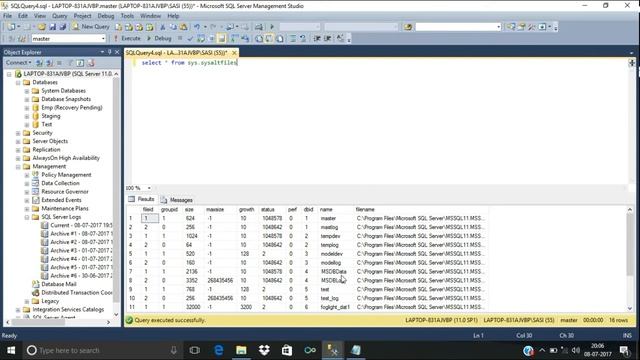Toggle Include Client Statistics
Screen dimensions: 640x360
245,38
